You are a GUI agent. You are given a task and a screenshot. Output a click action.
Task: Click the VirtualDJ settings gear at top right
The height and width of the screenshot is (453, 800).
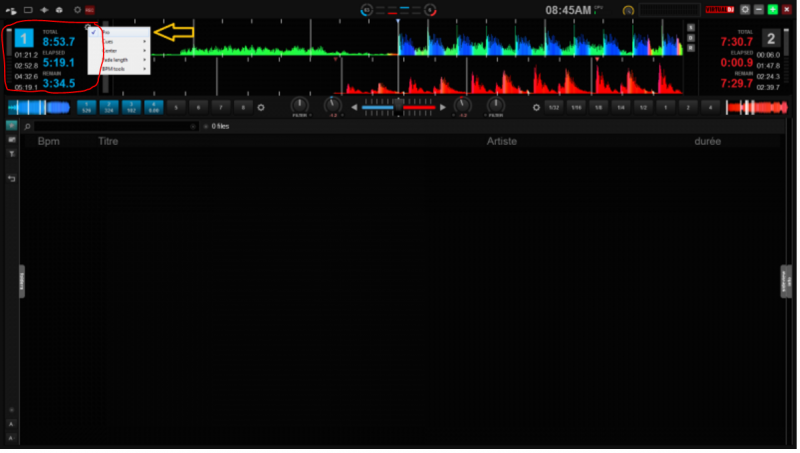coord(745,10)
